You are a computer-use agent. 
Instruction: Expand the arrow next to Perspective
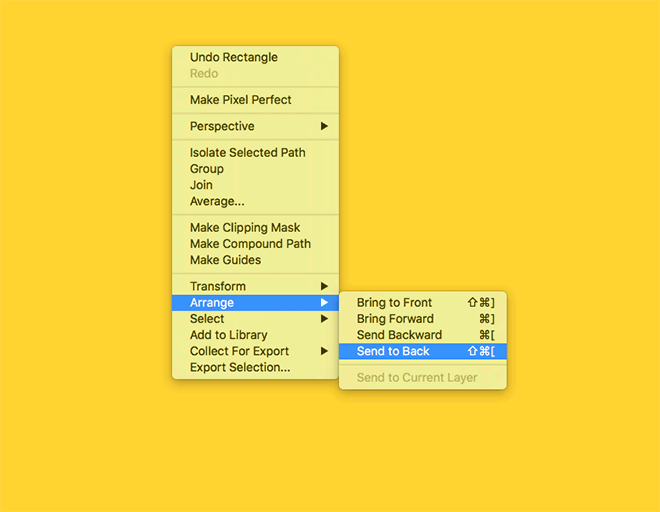pos(324,126)
